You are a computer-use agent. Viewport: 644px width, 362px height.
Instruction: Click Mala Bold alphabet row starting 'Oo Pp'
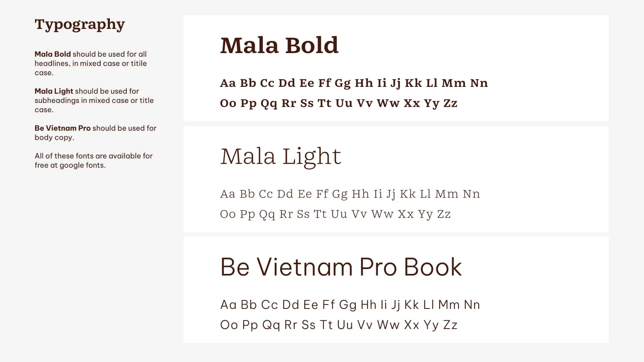click(339, 103)
